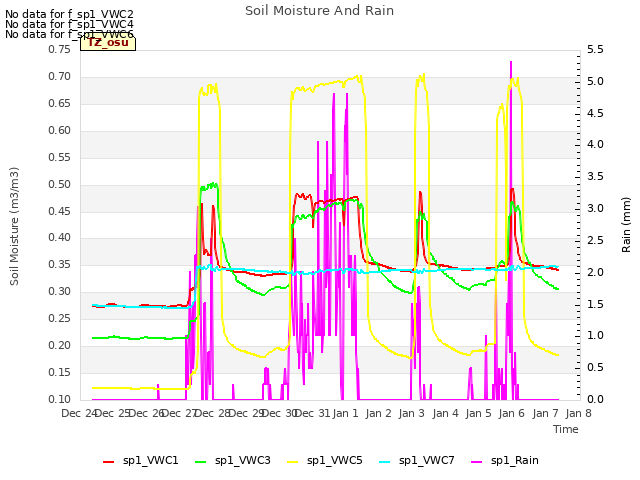The image size is (640, 480).
Task: Click the 0.50 left axis tick label
Action: pos(60,184)
